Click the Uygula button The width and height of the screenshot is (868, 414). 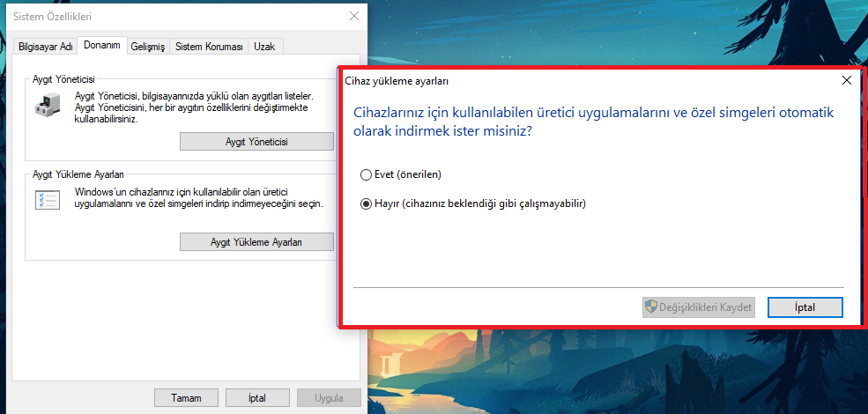pyautogui.click(x=329, y=398)
